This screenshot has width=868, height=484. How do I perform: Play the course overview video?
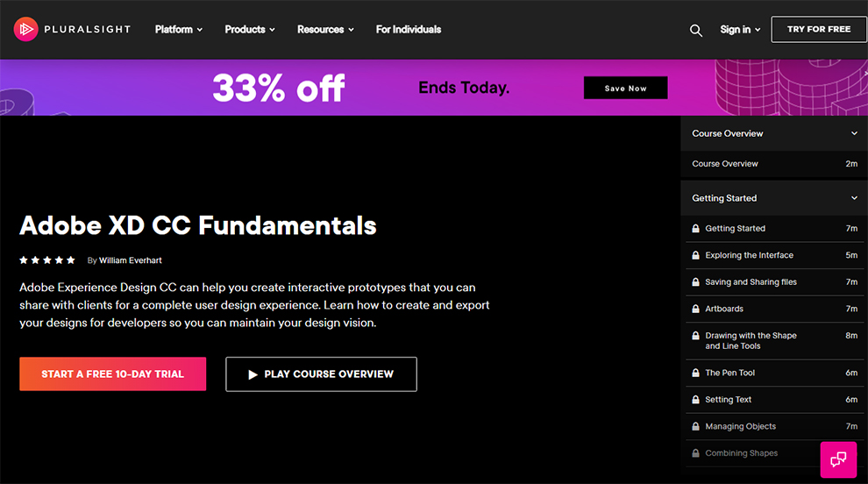[x=321, y=374]
